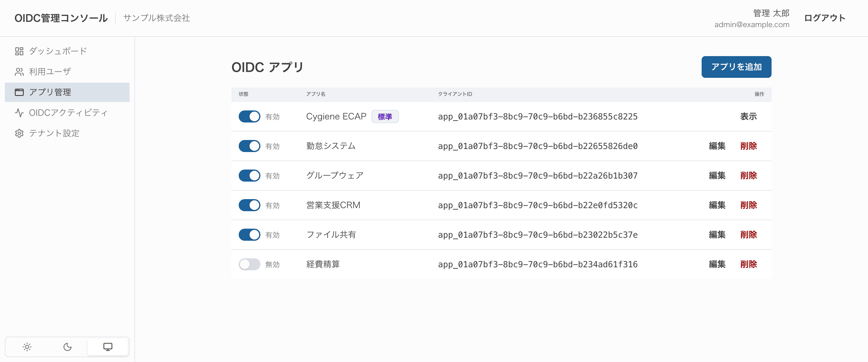Open テナント設定 menu item
The image size is (868, 362).
tap(67, 133)
